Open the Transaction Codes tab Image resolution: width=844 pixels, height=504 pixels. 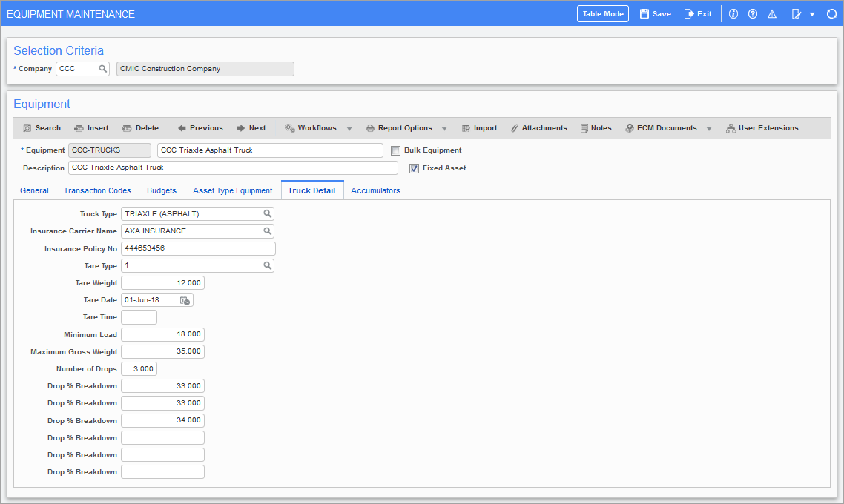[x=97, y=191]
